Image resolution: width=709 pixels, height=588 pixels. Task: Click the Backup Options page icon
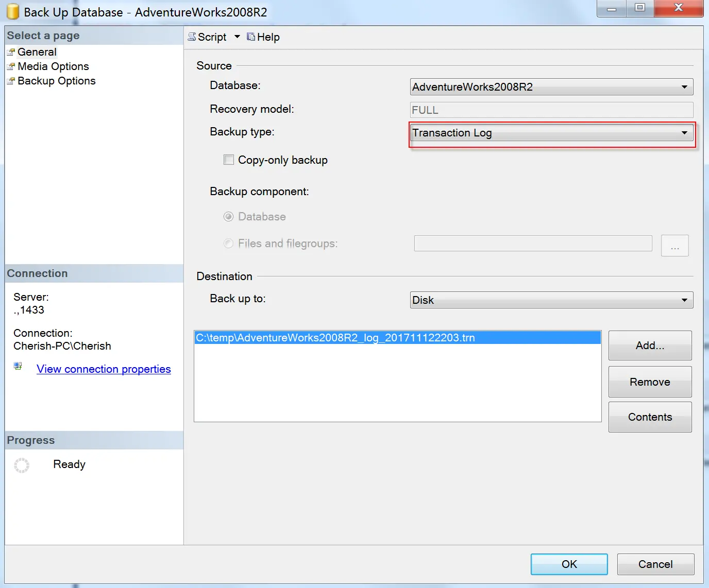(11, 81)
